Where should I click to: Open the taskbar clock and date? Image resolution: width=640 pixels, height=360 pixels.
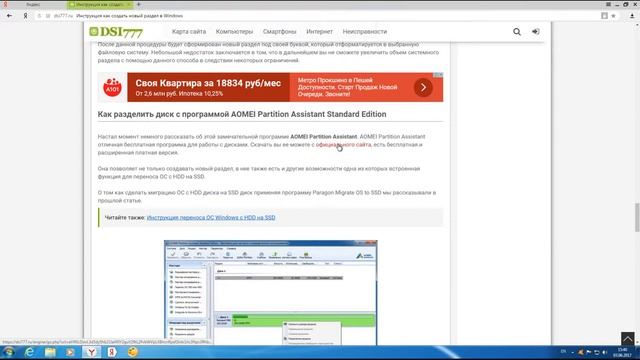622,352
